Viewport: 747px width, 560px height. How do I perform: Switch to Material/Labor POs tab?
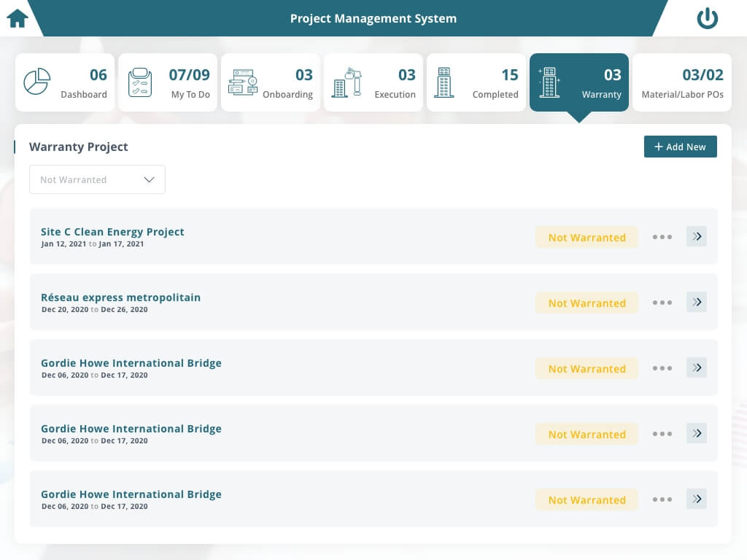pyautogui.click(x=682, y=82)
